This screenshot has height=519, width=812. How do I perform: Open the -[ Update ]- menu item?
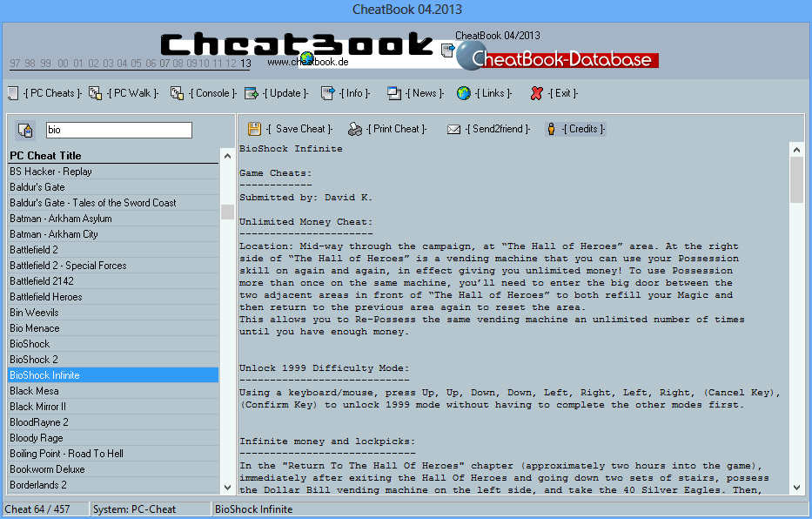point(285,93)
